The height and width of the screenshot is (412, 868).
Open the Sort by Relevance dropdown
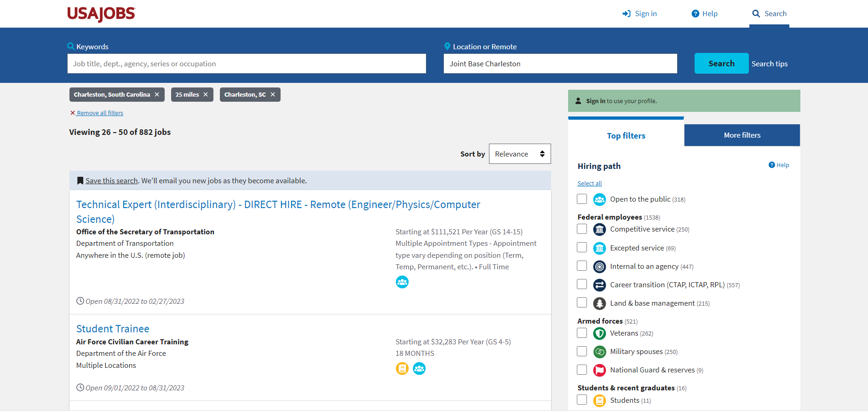click(x=520, y=154)
